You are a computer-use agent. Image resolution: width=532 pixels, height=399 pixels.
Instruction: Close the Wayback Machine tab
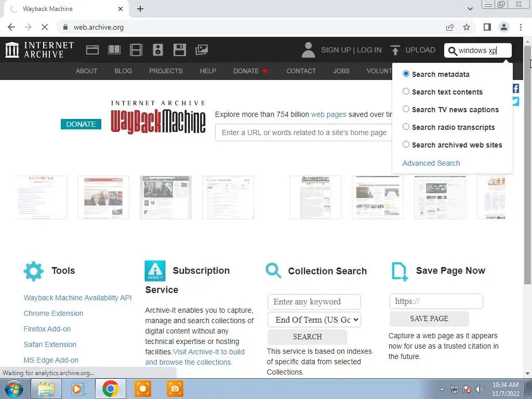(x=121, y=9)
